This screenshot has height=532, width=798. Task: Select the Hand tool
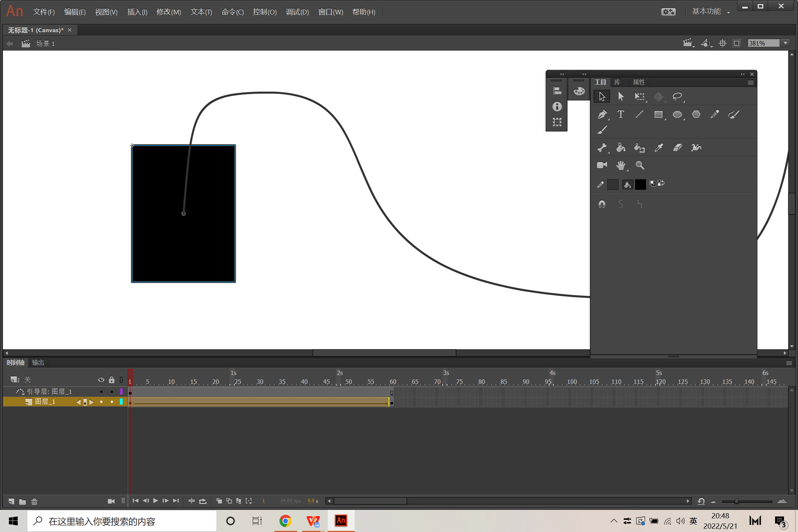click(x=621, y=165)
